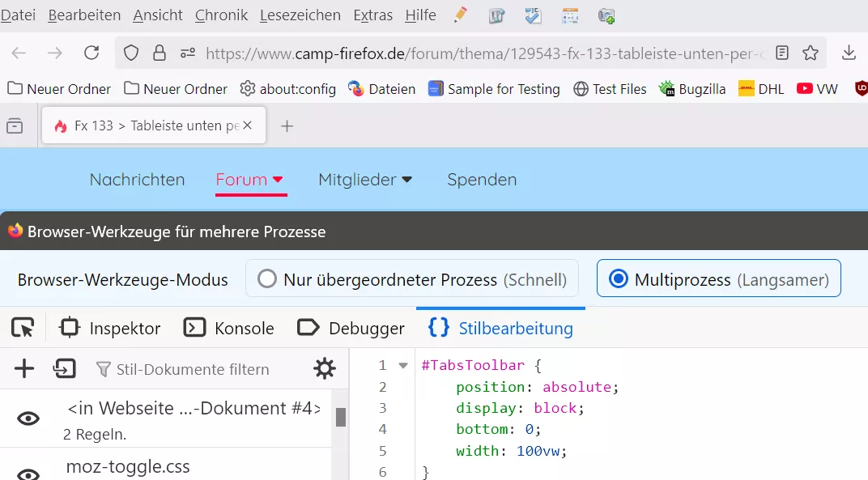Open the Datei menu

click(x=18, y=15)
